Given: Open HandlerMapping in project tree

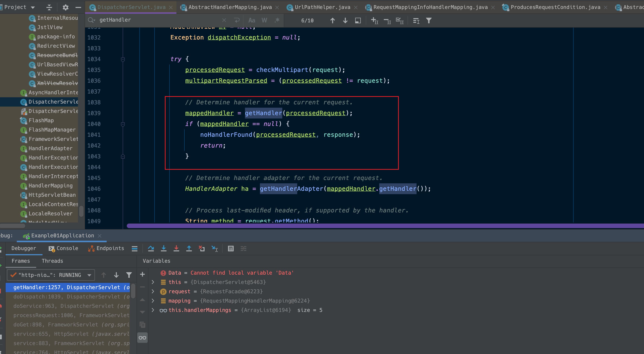Looking at the screenshot, I should tap(51, 186).
